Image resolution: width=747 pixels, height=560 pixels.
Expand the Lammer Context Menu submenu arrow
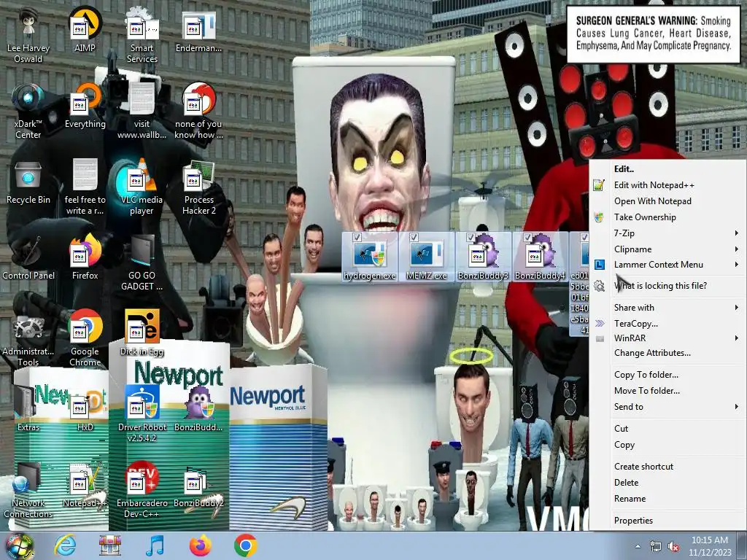click(737, 264)
